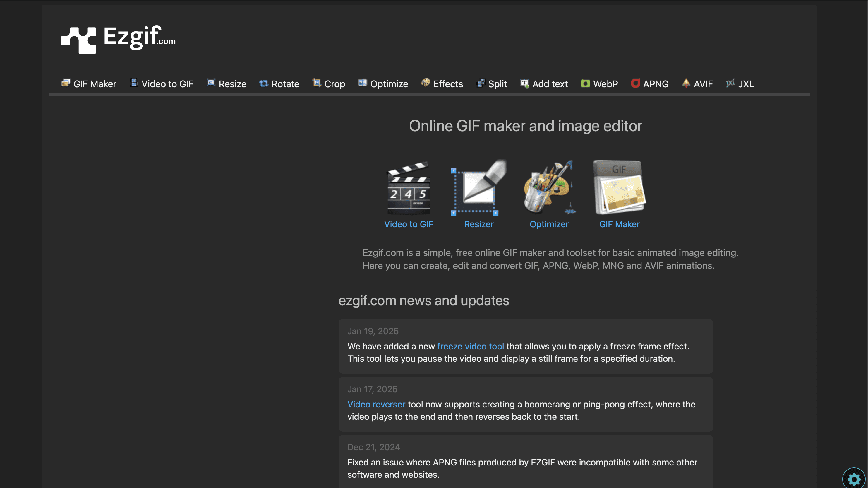Image resolution: width=868 pixels, height=488 pixels.
Task: Choose Crop from the navigation menu
Action: click(329, 84)
